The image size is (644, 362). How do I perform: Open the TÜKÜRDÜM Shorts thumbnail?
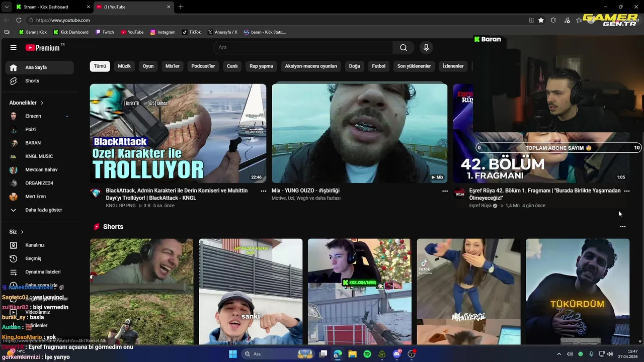[578, 292]
